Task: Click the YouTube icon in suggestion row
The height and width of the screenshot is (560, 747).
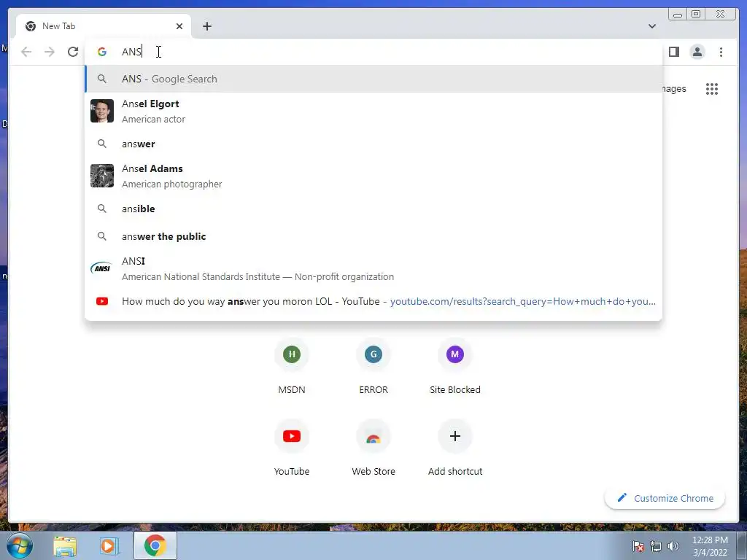Action: 102,301
